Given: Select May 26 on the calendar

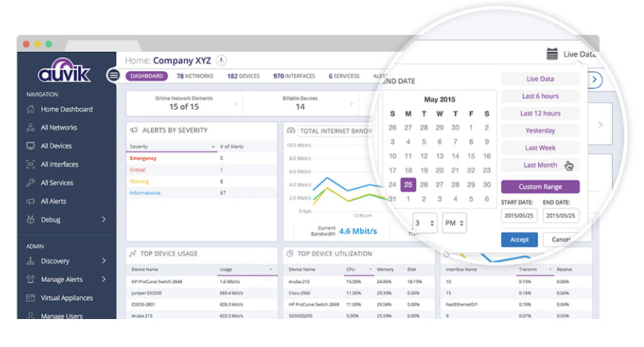Looking at the screenshot, I should click(x=424, y=184).
